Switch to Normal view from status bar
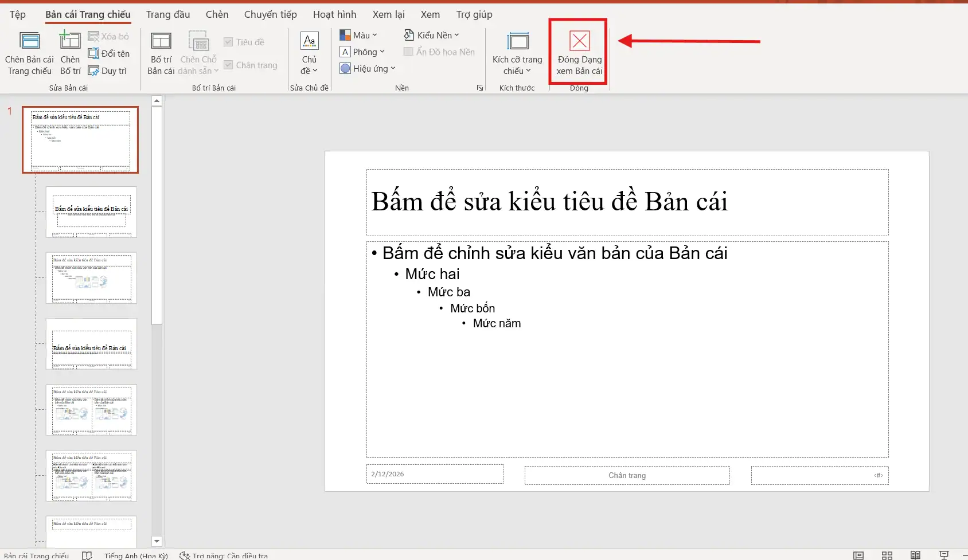Screen dimensions: 968x560 [x=858, y=555]
